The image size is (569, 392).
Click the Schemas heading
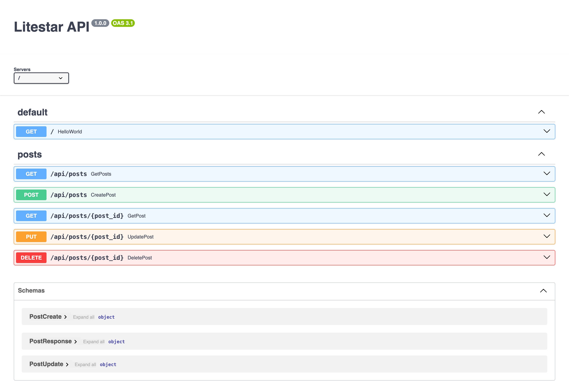[x=31, y=290]
